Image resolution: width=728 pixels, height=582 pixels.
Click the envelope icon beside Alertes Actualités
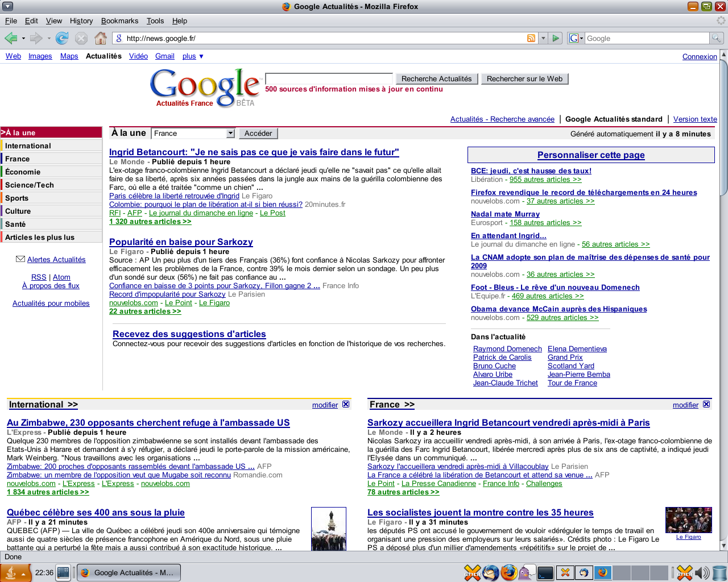coord(20,259)
